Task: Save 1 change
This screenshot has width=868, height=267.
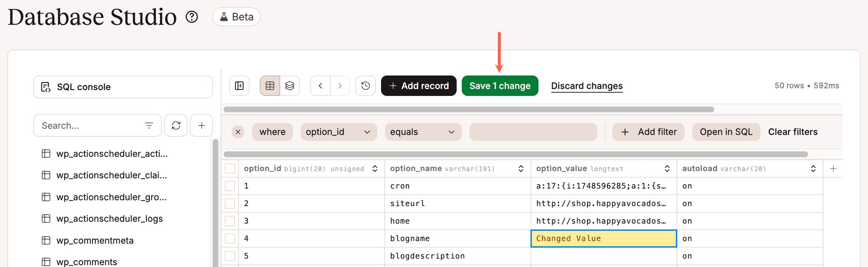Action: pyautogui.click(x=500, y=86)
